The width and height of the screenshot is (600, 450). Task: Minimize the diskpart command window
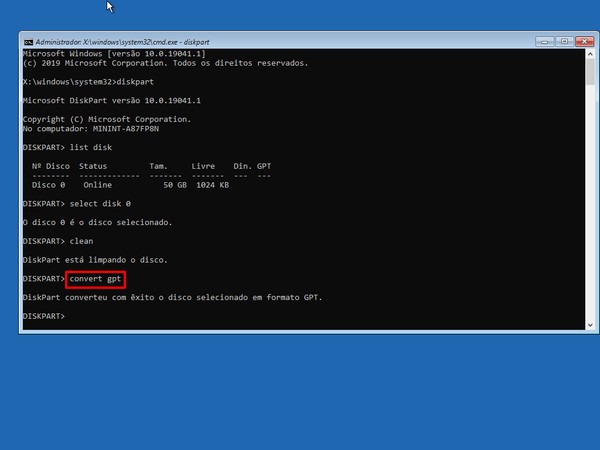tap(541, 42)
